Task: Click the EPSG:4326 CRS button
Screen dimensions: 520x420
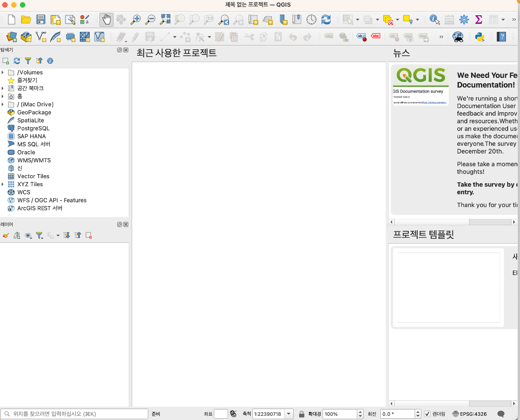Action: (469, 414)
